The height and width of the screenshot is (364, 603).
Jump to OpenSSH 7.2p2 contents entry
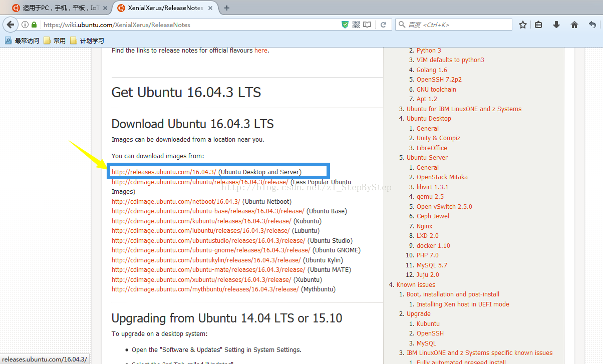click(439, 79)
